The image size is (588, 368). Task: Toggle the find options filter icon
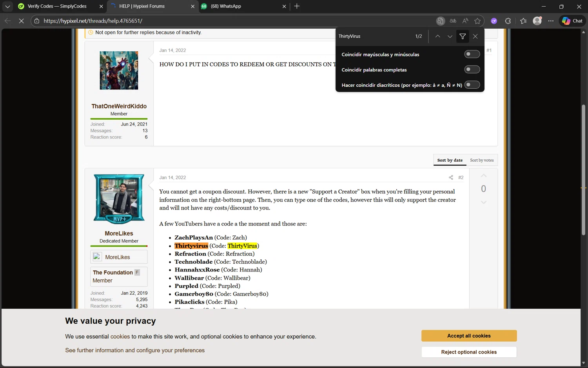[x=463, y=36]
